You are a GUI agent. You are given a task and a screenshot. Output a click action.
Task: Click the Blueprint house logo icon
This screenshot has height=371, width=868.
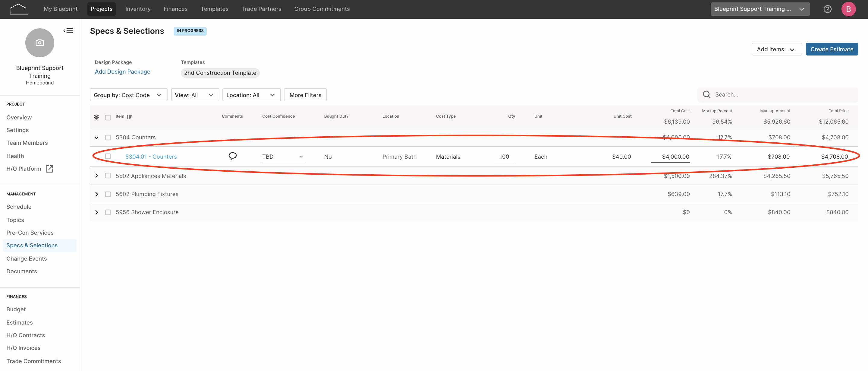(x=18, y=9)
